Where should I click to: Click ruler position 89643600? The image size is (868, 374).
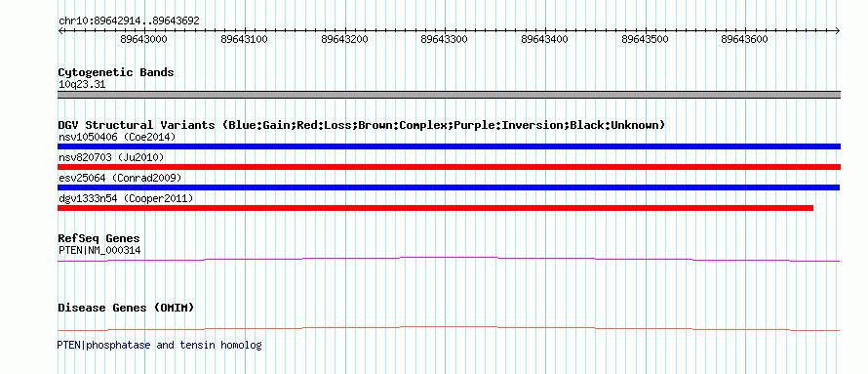745,39
